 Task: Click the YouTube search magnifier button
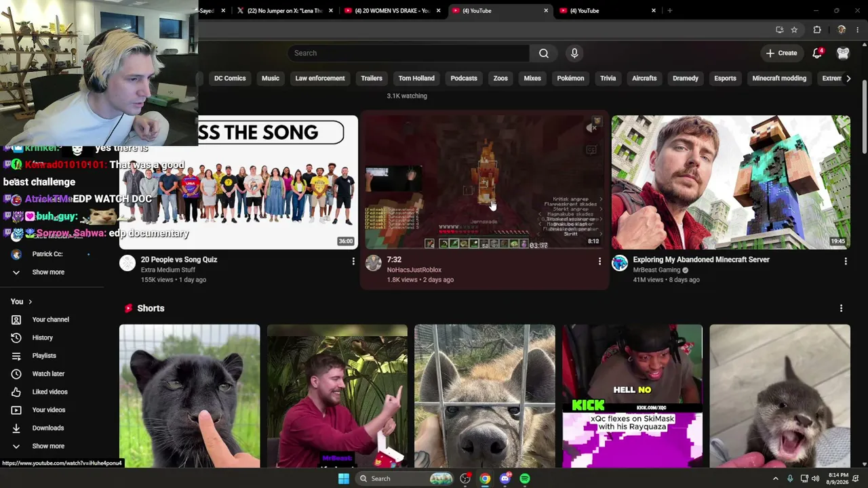(x=544, y=53)
